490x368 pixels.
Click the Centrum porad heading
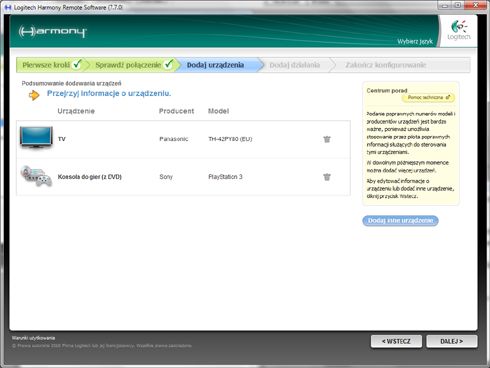click(x=387, y=90)
